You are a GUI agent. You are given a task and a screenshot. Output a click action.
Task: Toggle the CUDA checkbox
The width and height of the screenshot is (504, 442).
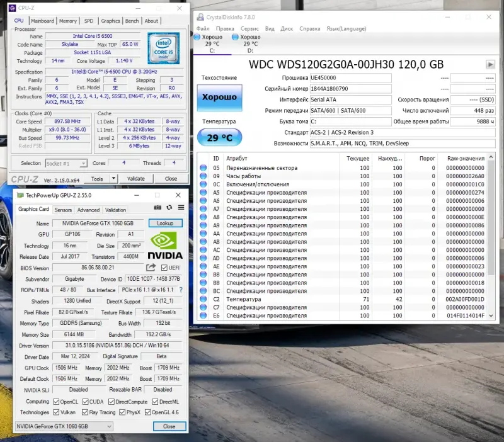(x=86, y=402)
